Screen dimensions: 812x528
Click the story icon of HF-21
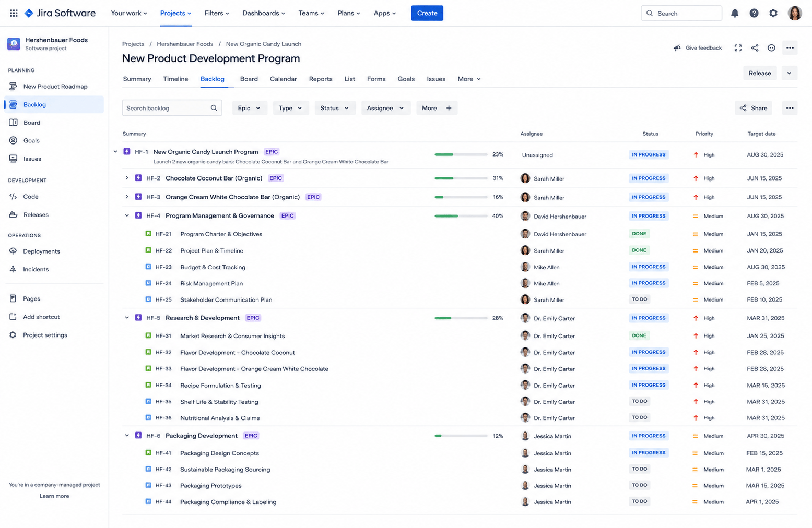148,234
